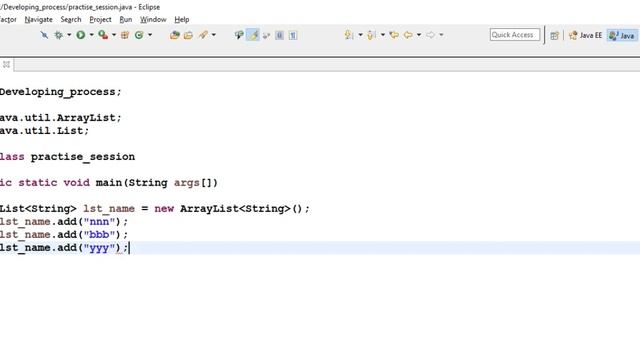Toggle Show Whitespace Characters icon

[293, 36]
